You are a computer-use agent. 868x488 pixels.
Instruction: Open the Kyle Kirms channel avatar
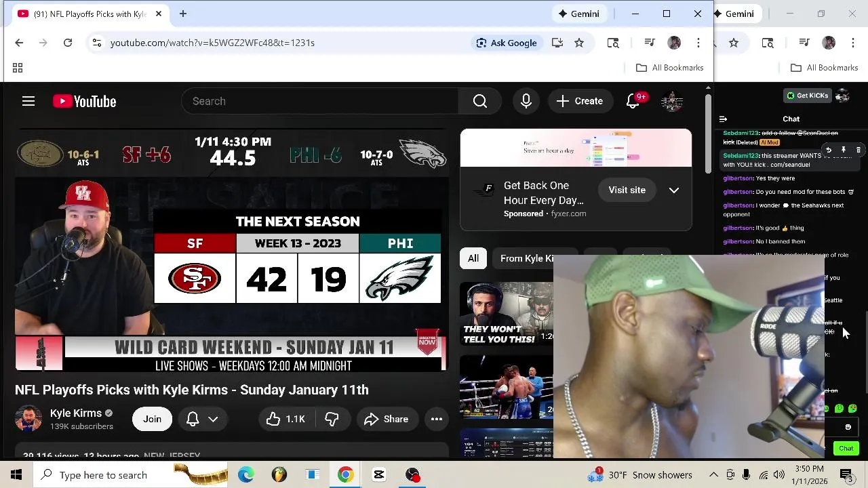tap(28, 419)
